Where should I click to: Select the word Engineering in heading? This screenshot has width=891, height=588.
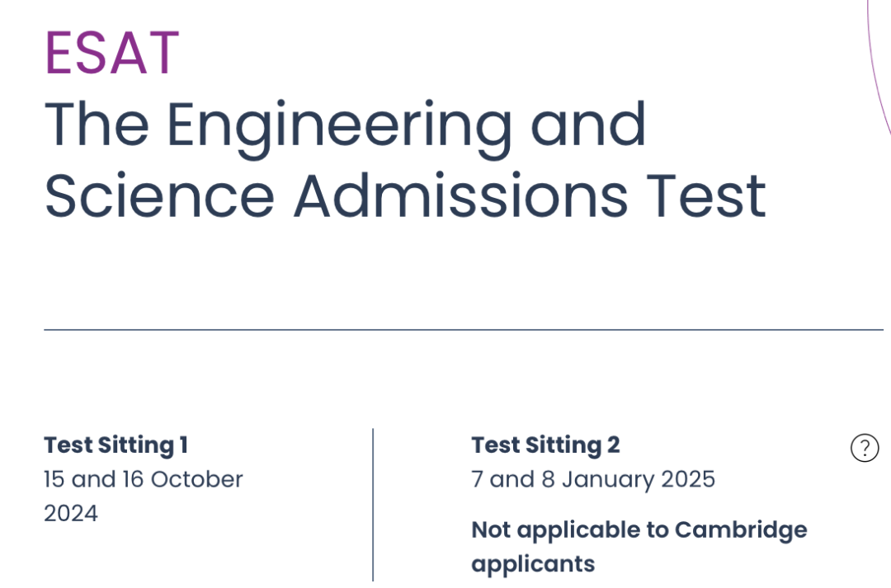tap(339, 129)
